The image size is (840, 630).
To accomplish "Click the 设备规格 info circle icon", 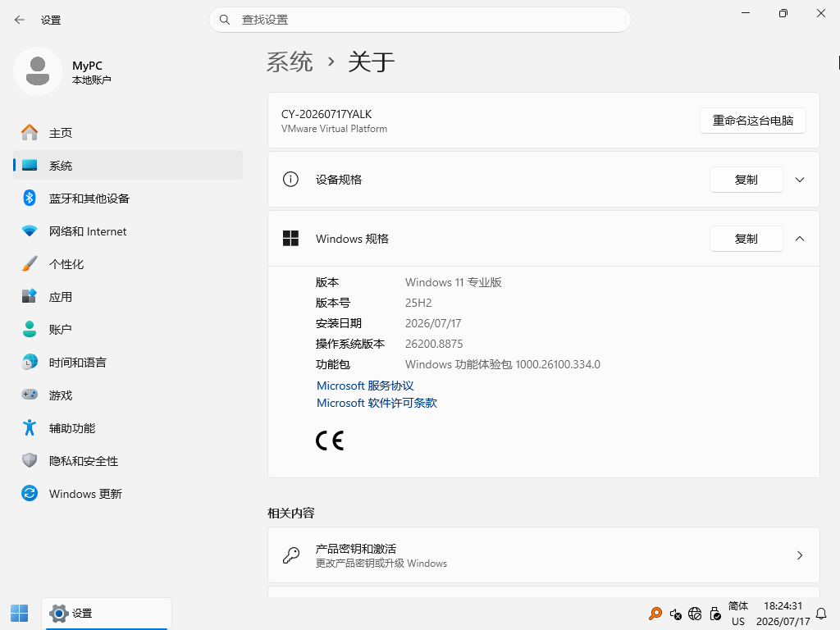I will 290,179.
